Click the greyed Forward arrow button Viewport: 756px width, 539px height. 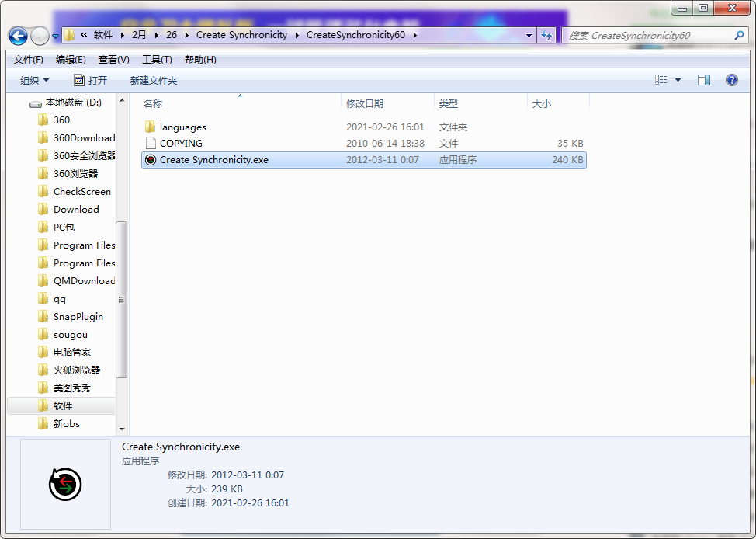[40, 36]
